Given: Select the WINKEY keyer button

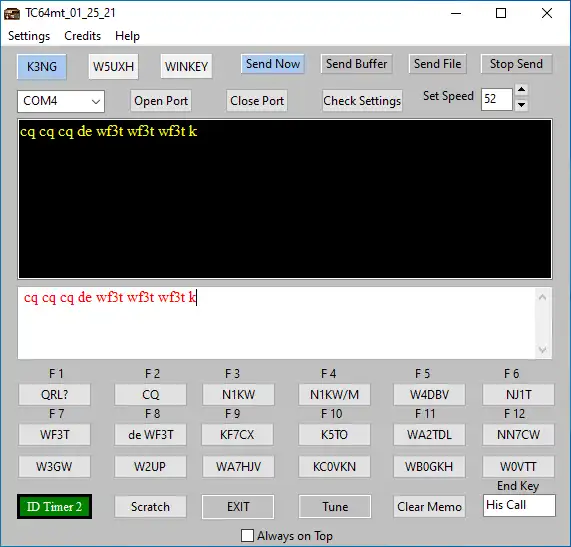Looking at the screenshot, I should [x=186, y=67].
